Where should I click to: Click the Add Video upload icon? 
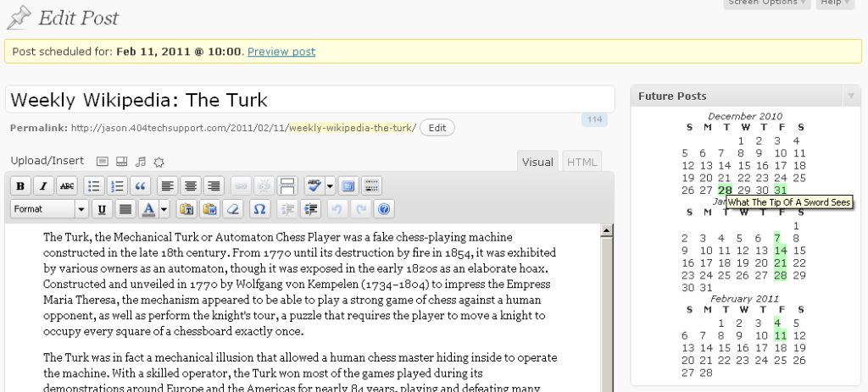pos(122,162)
